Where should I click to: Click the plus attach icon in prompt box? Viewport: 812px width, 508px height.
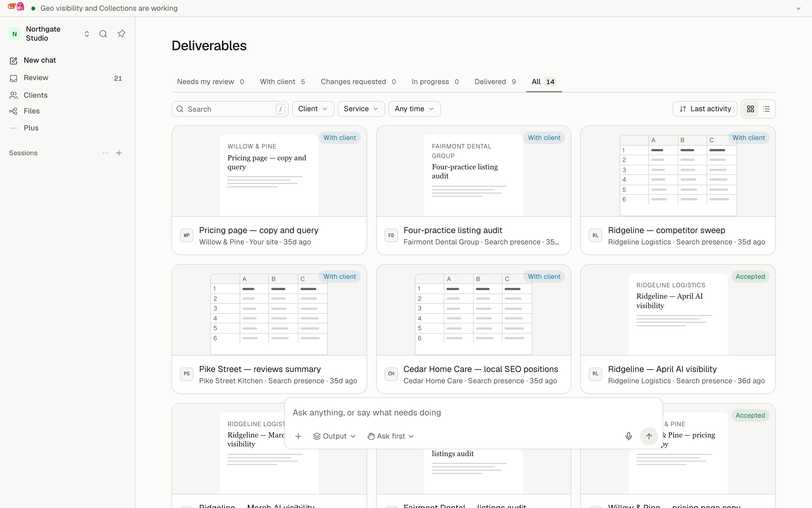pyautogui.click(x=298, y=436)
